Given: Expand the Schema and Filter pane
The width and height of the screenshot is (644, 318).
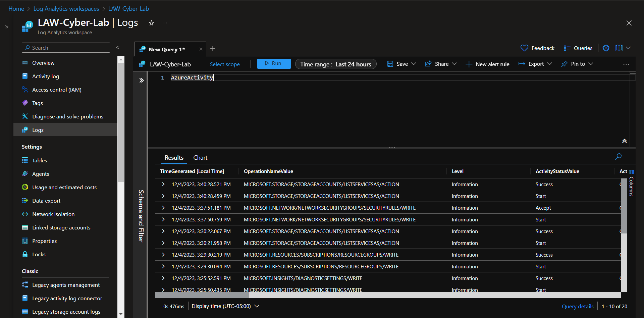Looking at the screenshot, I should pyautogui.click(x=142, y=80).
